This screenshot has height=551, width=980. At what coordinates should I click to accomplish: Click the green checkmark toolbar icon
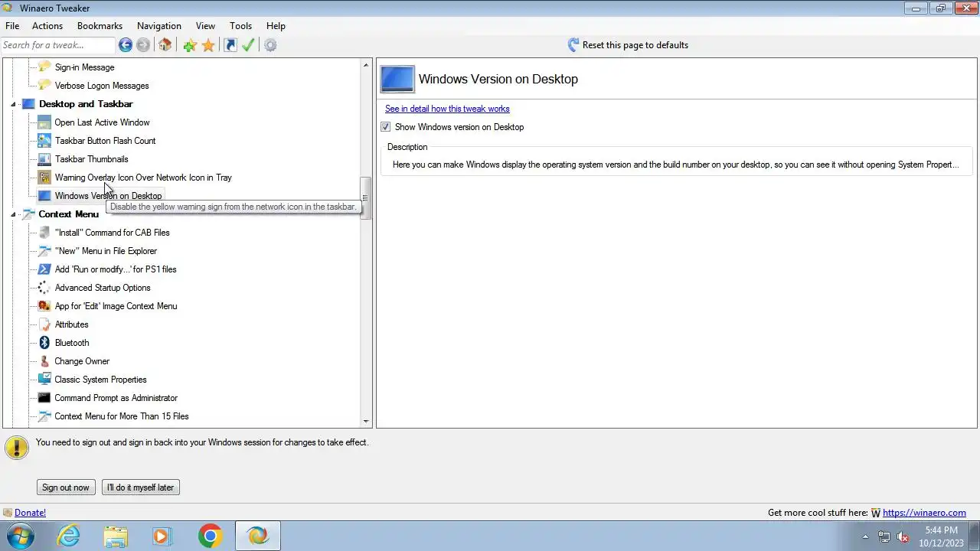(x=248, y=45)
